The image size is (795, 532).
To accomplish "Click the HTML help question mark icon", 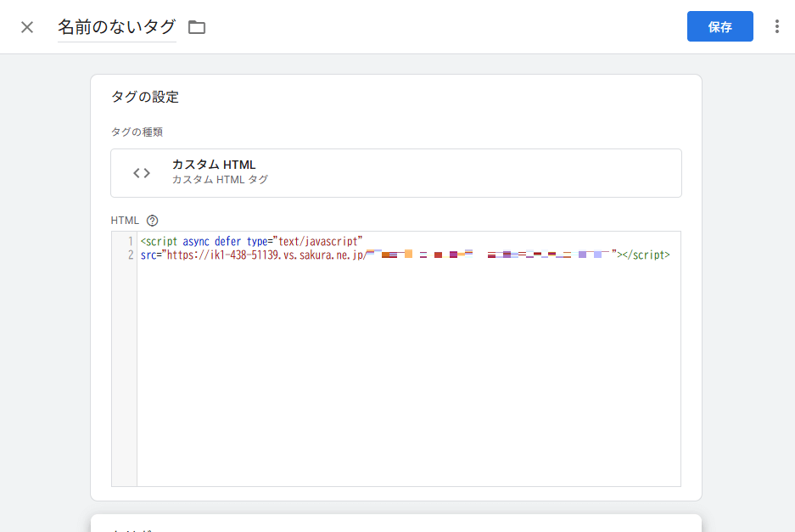I will click(153, 221).
